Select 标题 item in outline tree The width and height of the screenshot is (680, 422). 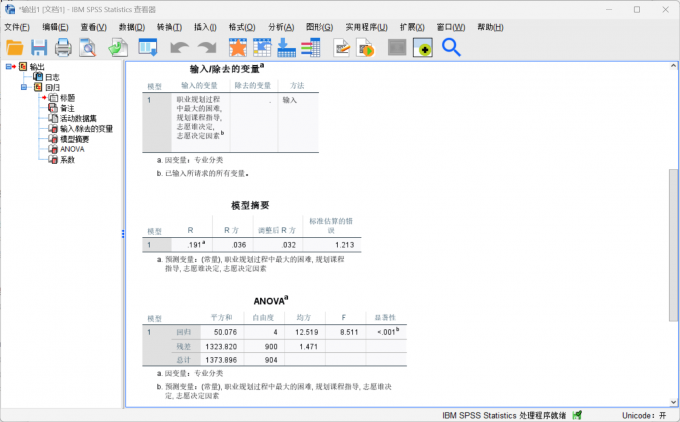[67, 98]
